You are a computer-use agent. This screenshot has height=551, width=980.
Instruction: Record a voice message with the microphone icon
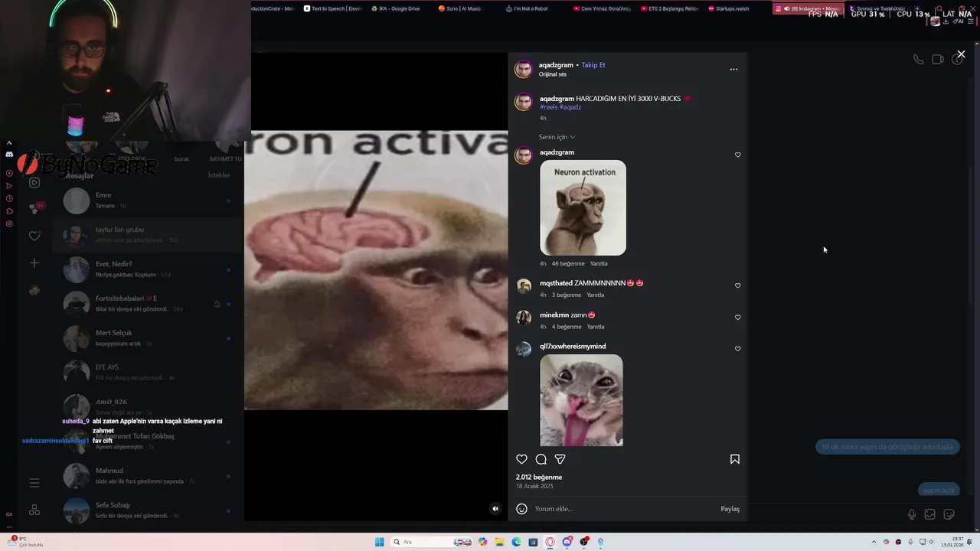[911, 514]
